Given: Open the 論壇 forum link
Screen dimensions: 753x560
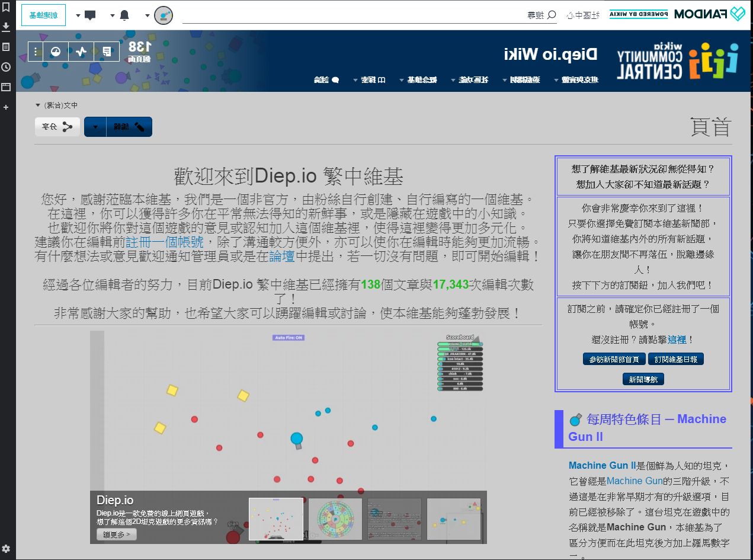Looking at the screenshot, I should click(282, 257).
